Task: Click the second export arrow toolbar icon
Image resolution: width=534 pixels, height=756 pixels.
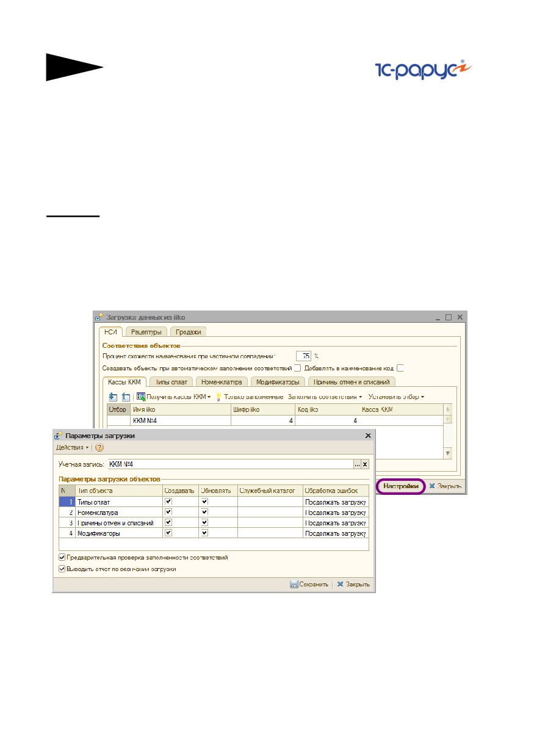Action: click(126, 397)
